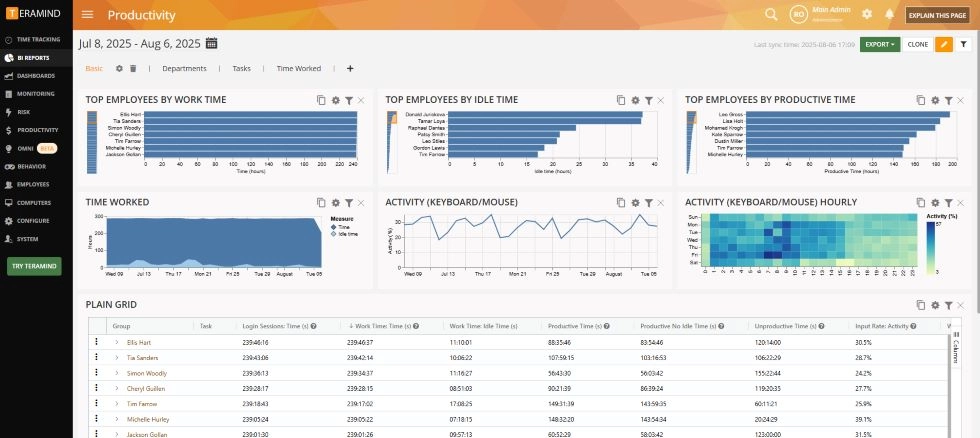This screenshot has width=980, height=438.
Task: Open the date range calendar icon
Action: pos(211,43)
